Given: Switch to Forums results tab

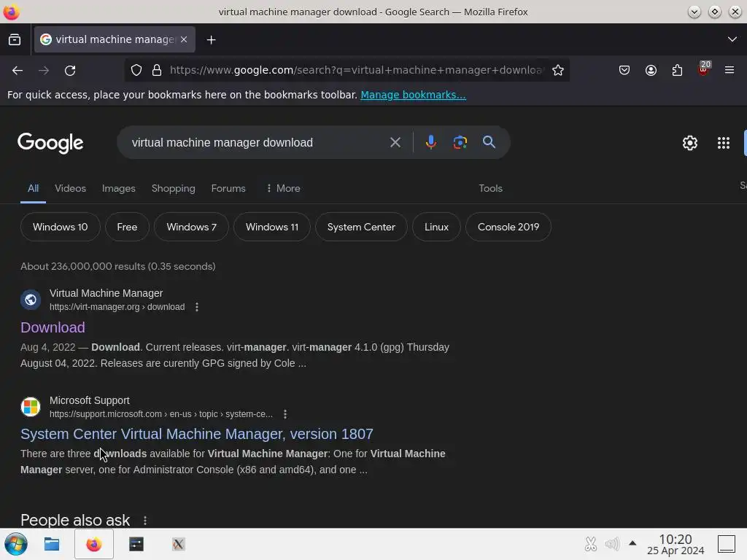Looking at the screenshot, I should pyautogui.click(x=228, y=189).
